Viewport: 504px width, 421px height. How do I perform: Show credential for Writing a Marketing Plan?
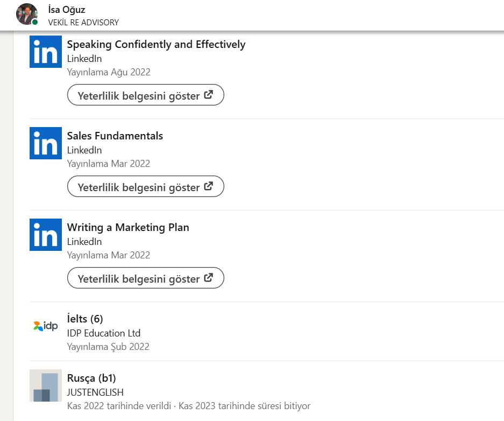[x=145, y=279]
